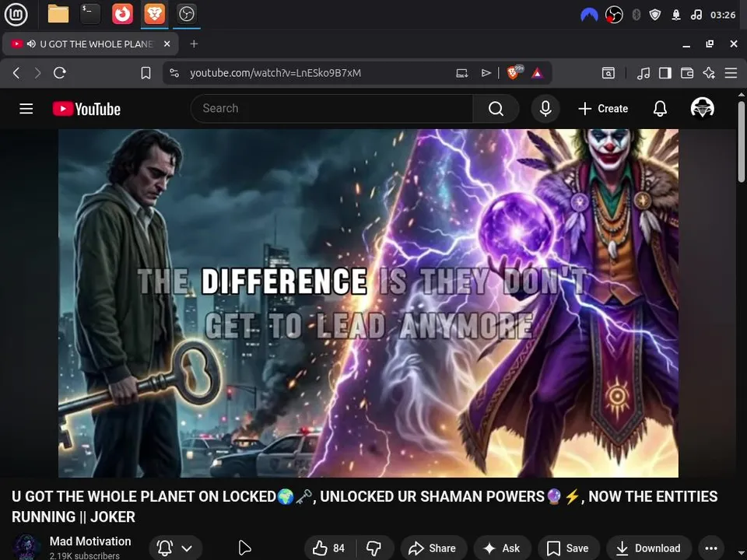
Task: Switch to the Brave browser taskbar icon
Action: pyautogui.click(x=154, y=14)
